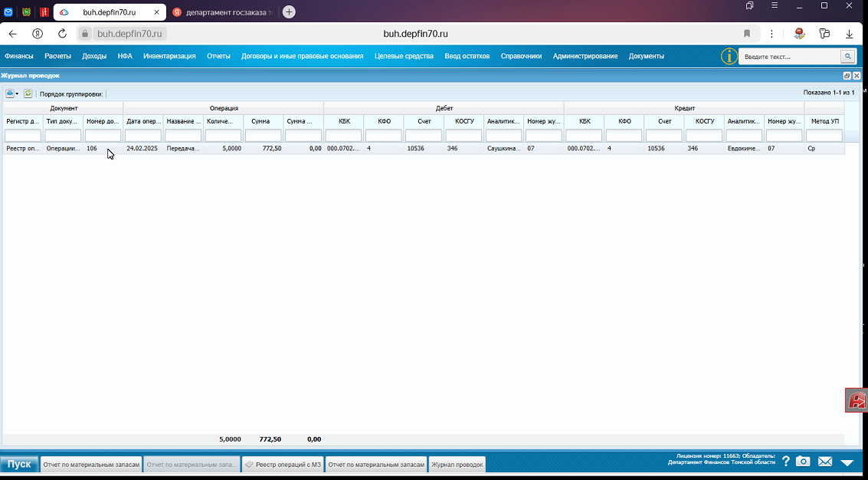The width and height of the screenshot is (868, 480).
Task: Select the Саушкина... debit analytics cell
Action: click(504, 149)
